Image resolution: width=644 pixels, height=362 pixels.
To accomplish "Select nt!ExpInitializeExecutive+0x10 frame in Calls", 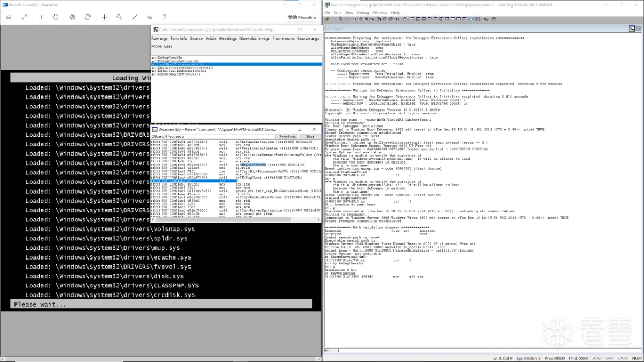I will (x=182, y=68).
